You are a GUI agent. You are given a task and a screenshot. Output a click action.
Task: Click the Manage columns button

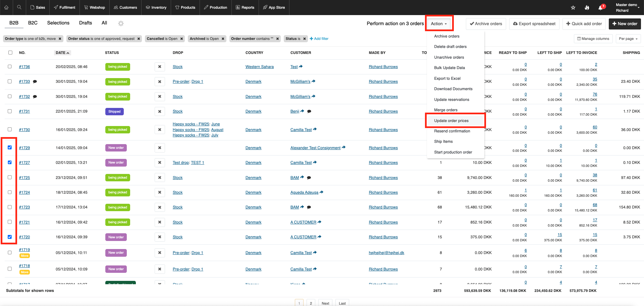(593, 39)
